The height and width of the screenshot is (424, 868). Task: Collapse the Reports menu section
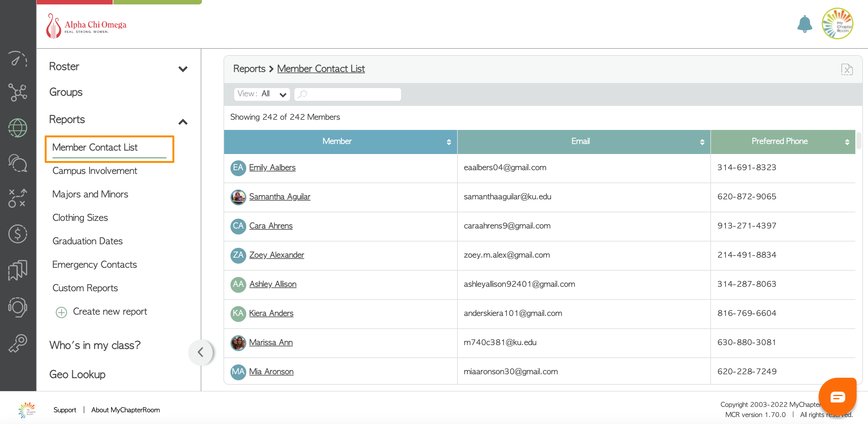point(183,122)
